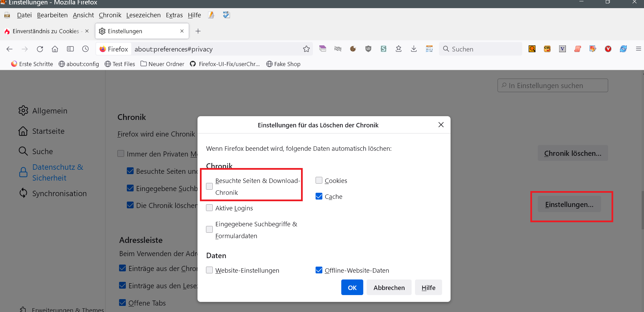The width and height of the screenshot is (644, 312).
Task: Open the Neuer Ordner bookmark folder
Action: (162, 64)
